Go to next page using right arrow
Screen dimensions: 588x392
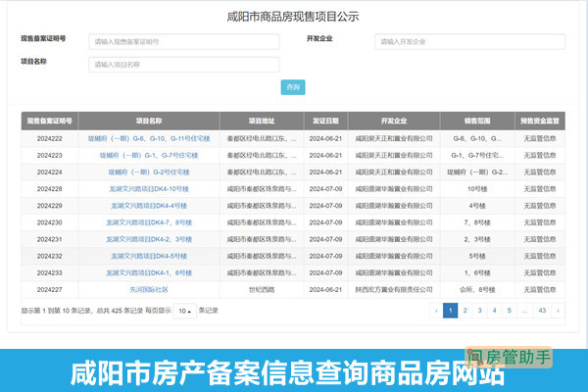point(558,311)
